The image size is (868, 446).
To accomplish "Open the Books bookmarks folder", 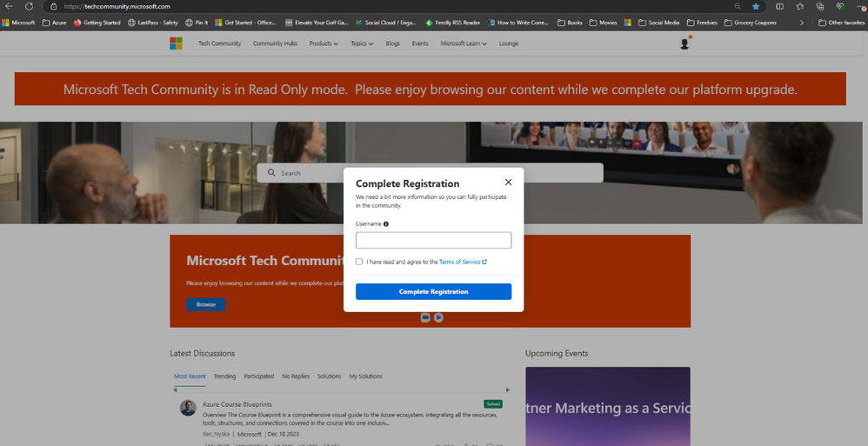I will [571, 23].
